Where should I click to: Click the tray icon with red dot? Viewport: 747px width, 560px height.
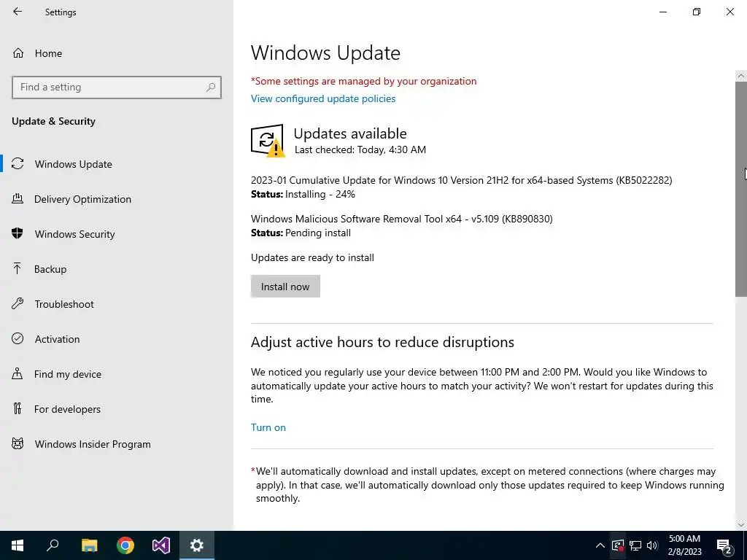618,545
